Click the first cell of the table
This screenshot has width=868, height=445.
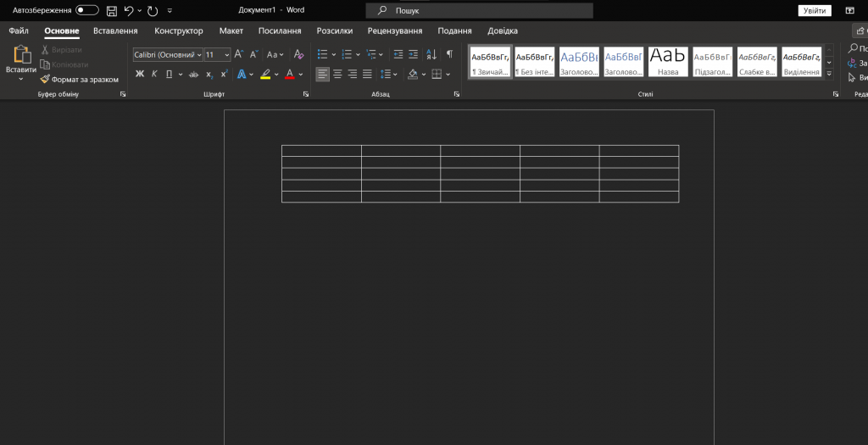pos(321,151)
